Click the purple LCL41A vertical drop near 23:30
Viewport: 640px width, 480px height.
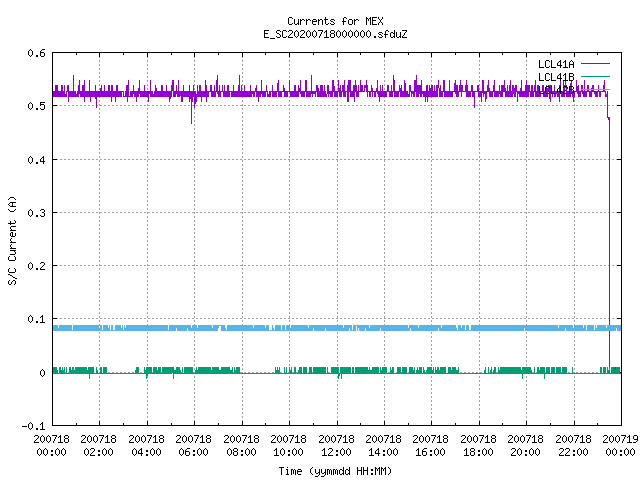click(609, 243)
